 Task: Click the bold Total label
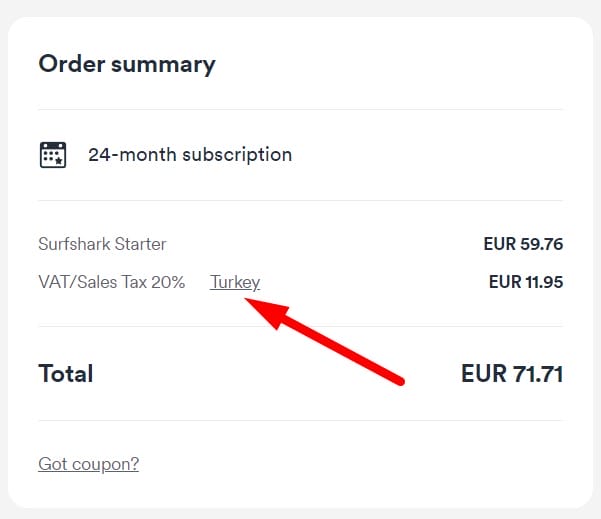(66, 374)
